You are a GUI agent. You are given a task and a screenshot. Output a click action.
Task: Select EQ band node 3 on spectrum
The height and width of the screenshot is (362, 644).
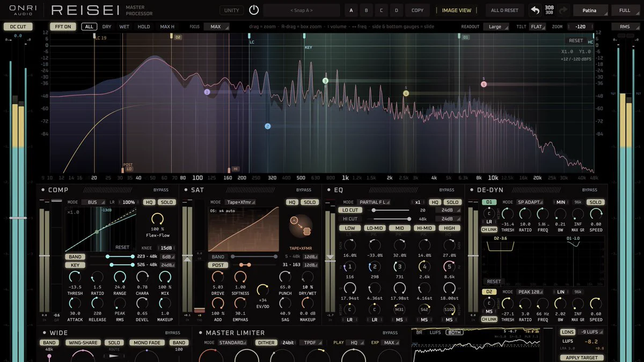point(325,81)
